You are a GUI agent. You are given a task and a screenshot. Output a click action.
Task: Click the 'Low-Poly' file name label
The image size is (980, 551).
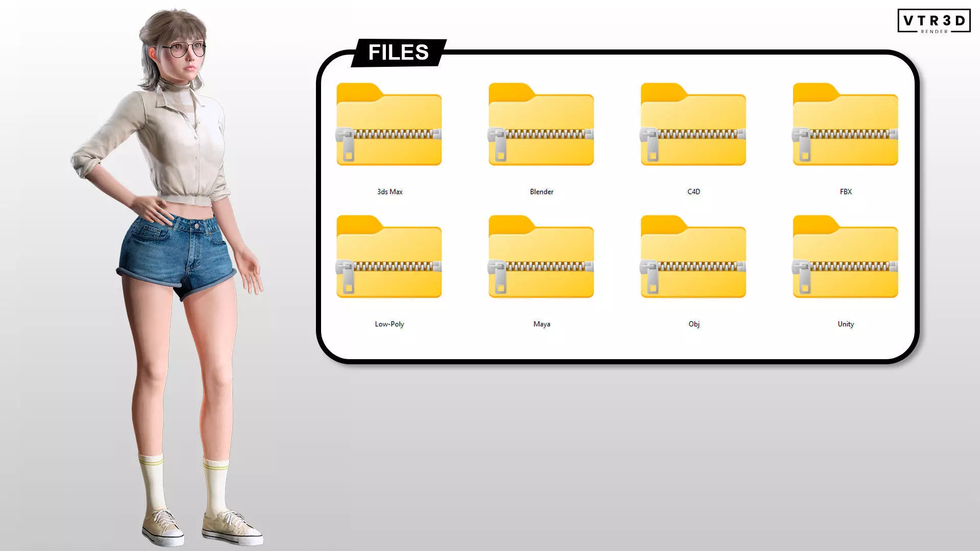[389, 324]
